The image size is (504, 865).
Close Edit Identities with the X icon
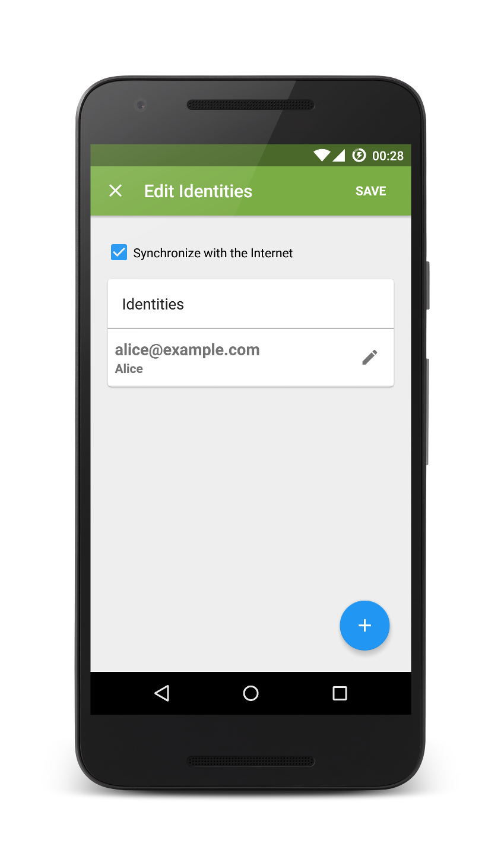point(116,191)
